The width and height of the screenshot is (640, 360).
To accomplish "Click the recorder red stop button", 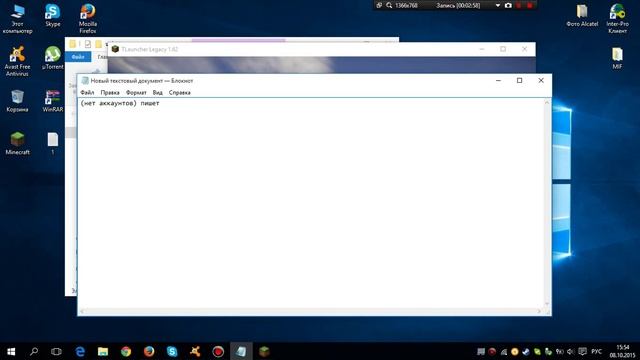I will (530, 5).
